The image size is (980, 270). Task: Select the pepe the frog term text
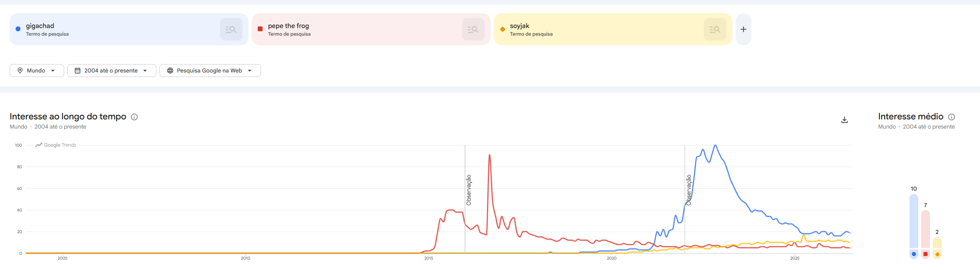coord(289,26)
